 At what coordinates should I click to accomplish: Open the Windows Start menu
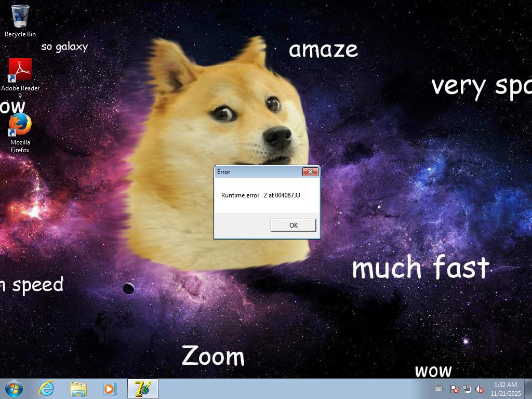click(14, 389)
